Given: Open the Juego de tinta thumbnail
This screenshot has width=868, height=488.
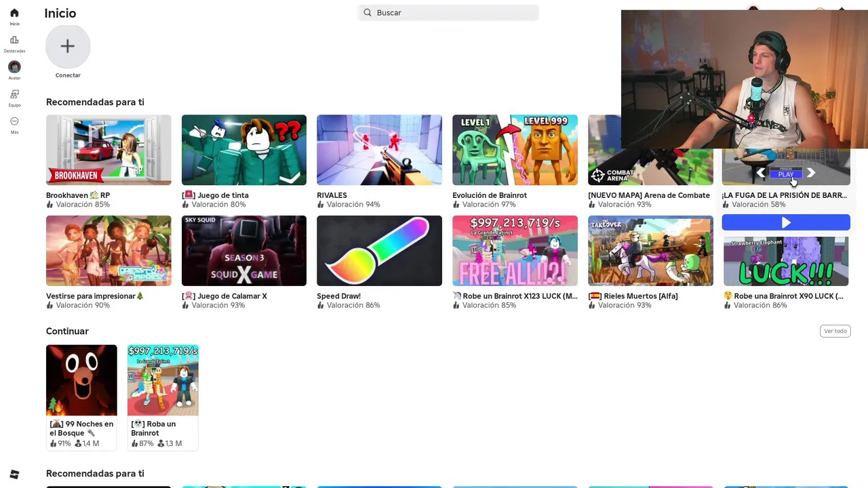Looking at the screenshot, I should 244,150.
